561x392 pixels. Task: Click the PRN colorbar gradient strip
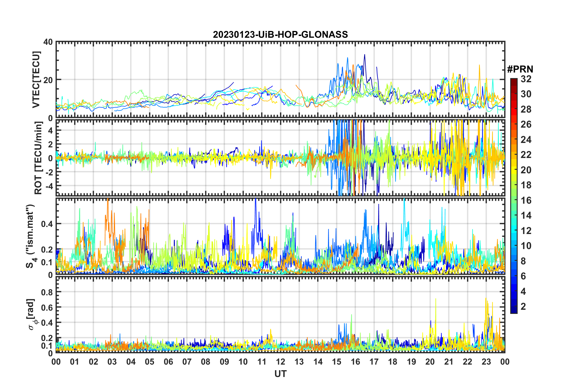tap(514, 196)
